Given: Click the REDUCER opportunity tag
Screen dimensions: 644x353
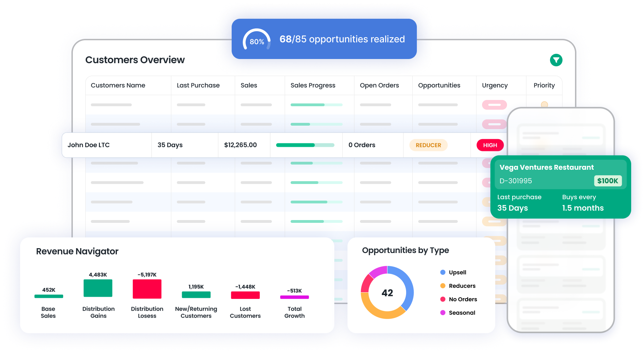Looking at the screenshot, I should pos(428,145).
